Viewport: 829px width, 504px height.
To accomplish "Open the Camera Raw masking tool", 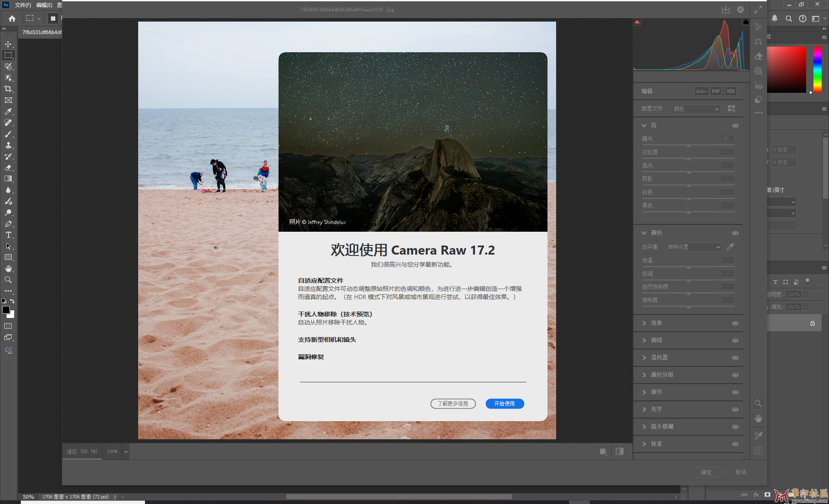I will pos(758,71).
